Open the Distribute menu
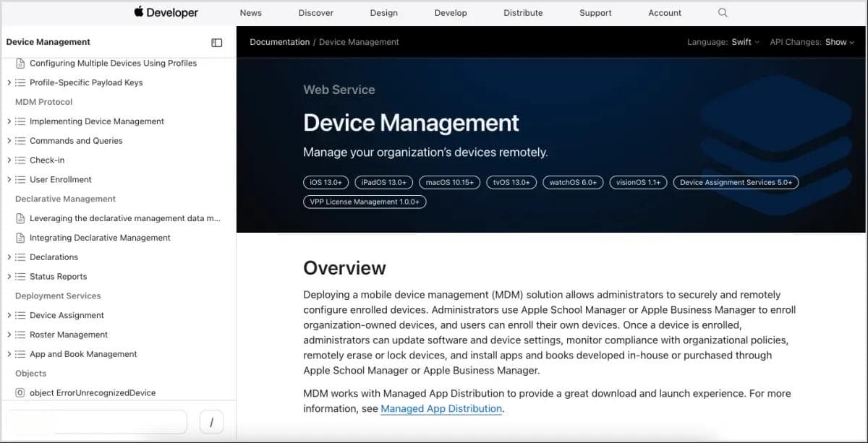The width and height of the screenshot is (868, 443). (523, 13)
